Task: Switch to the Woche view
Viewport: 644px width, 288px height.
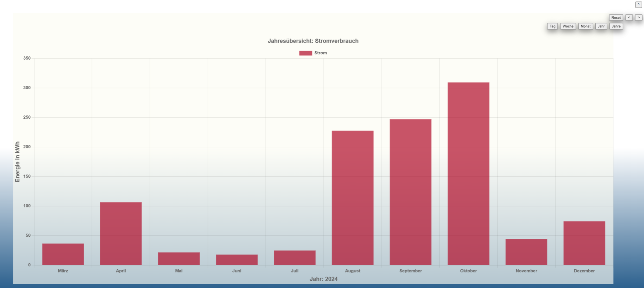Action: coord(568,26)
